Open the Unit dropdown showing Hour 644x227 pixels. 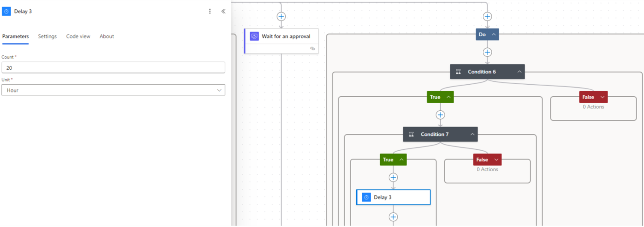pos(113,90)
